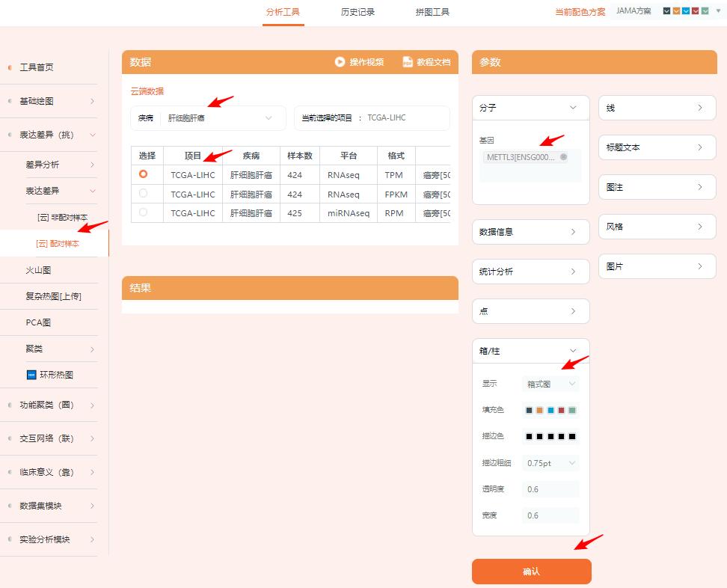Switch to the 历史记录 tab
The height and width of the screenshot is (588, 727).
coord(358,12)
